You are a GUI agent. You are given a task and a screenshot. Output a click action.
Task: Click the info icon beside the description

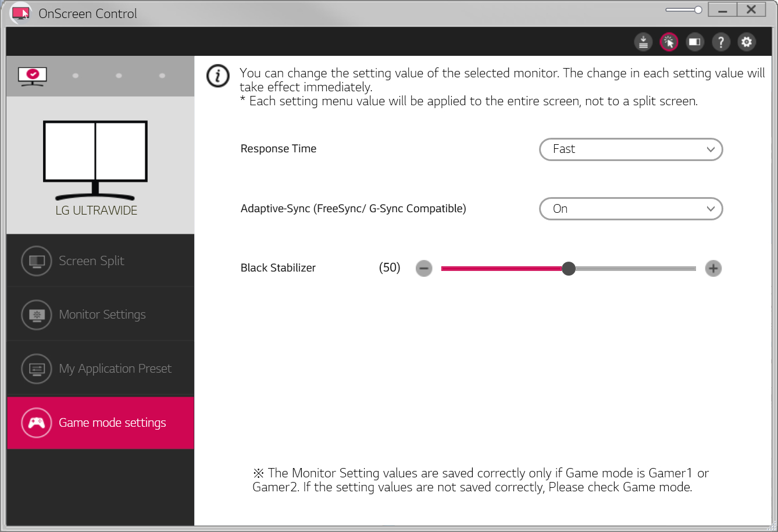point(218,76)
